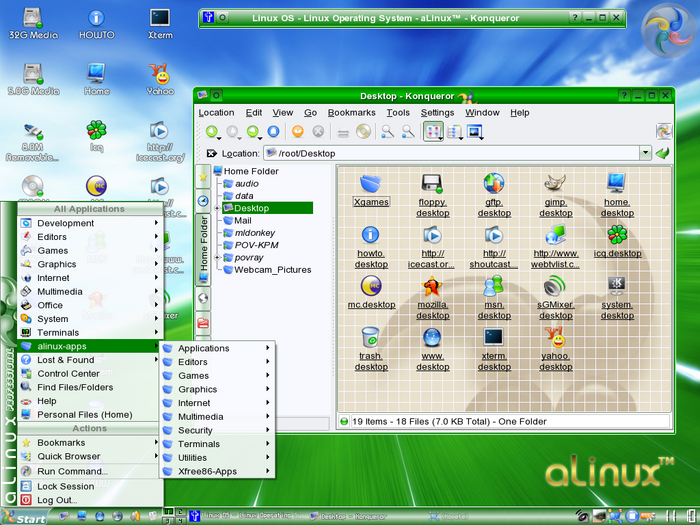
Task: Open HOWTO icon on the desktop
Action: click(96, 24)
